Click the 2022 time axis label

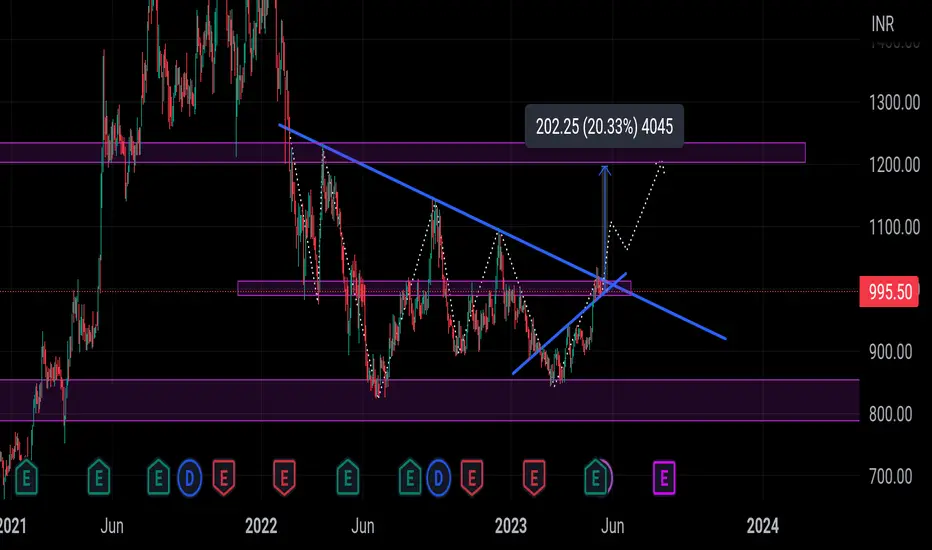(261, 526)
